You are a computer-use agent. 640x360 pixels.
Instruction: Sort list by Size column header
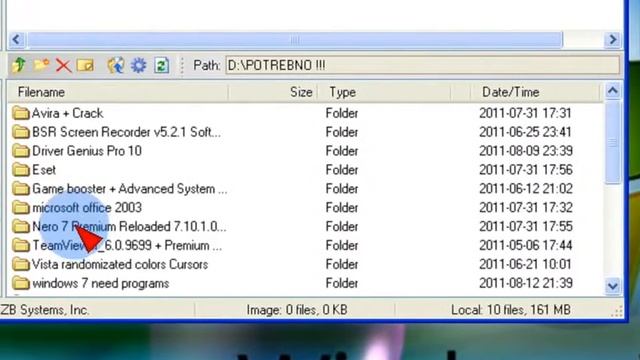(x=273, y=92)
